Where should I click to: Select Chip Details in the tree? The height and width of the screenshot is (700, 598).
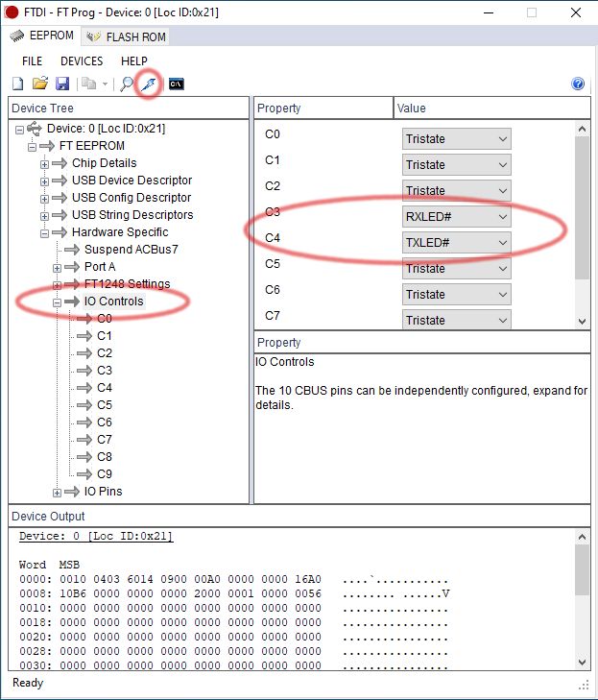coord(105,163)
